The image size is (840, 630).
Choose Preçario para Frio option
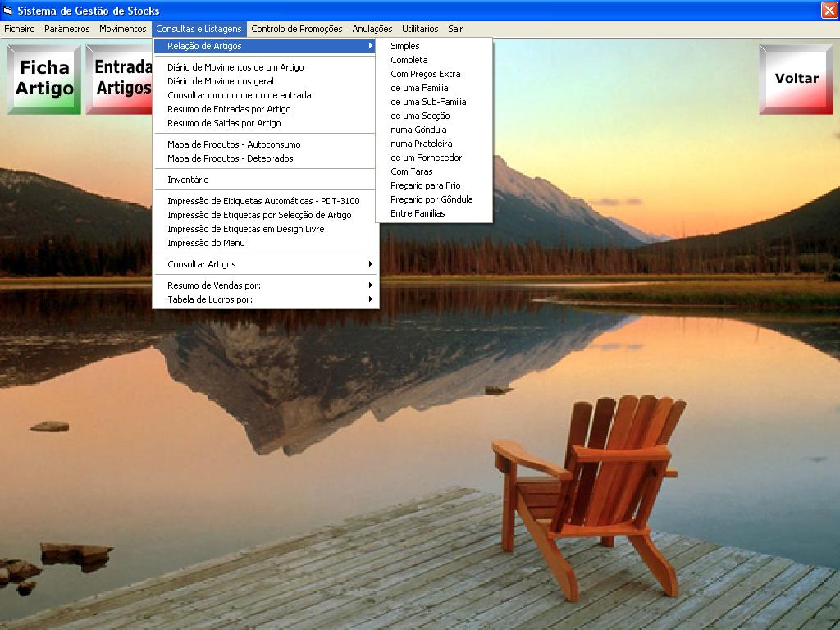pyautogui.click(x=426, y=185)
